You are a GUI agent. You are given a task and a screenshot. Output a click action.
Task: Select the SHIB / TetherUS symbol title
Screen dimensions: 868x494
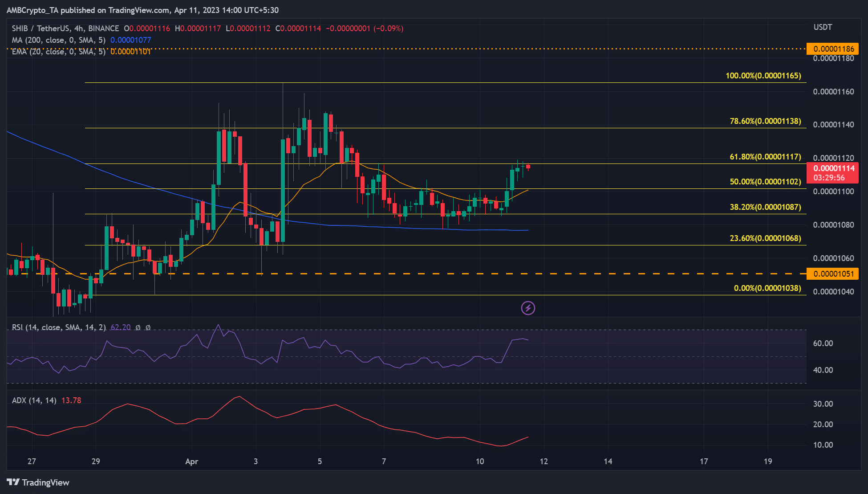click(x=65, y=29)
